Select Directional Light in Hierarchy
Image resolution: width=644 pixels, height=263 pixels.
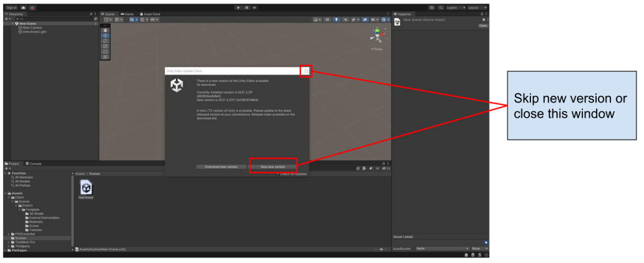point(32,32)
